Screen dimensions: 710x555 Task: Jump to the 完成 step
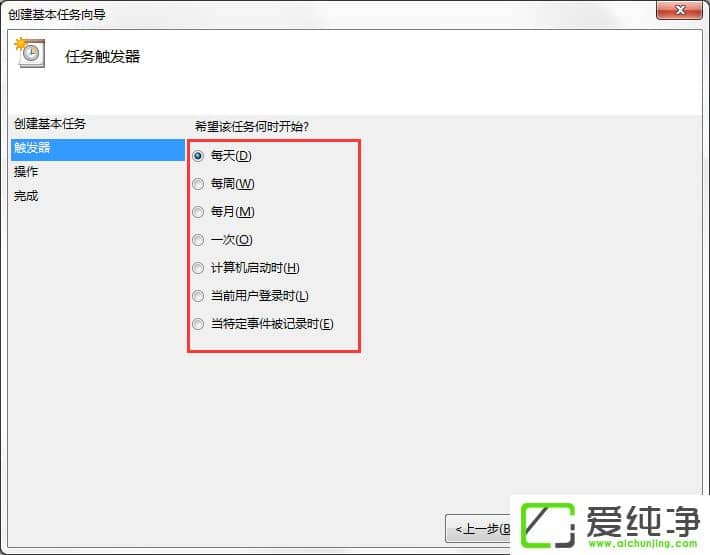coord(26,196)
